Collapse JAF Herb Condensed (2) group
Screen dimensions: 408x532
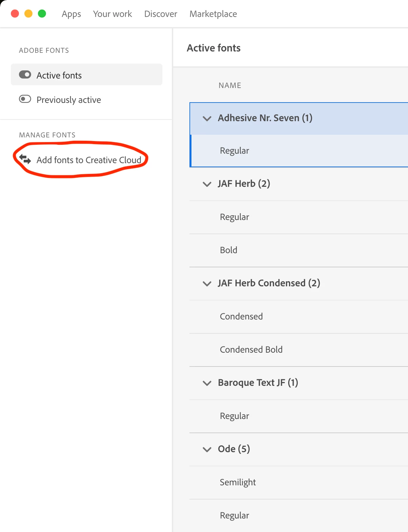pos(207,284)
